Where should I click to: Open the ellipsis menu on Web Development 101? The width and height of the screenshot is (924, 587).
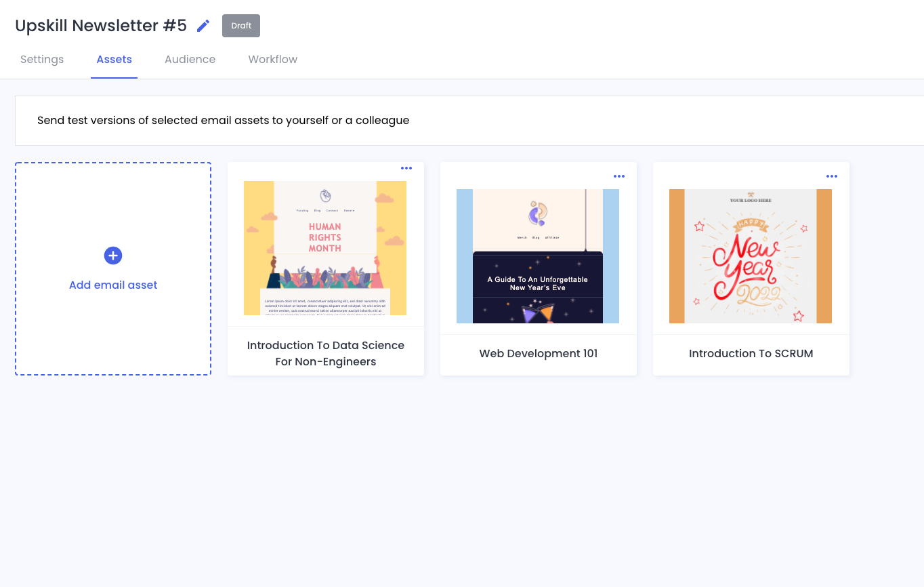(x=619, y=176)
